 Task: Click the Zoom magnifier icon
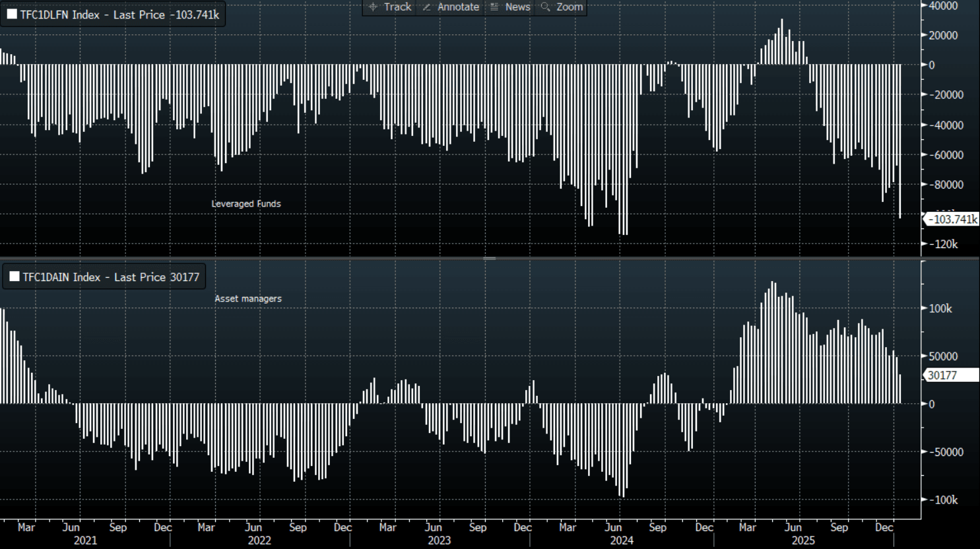click(x=545, y=7)
